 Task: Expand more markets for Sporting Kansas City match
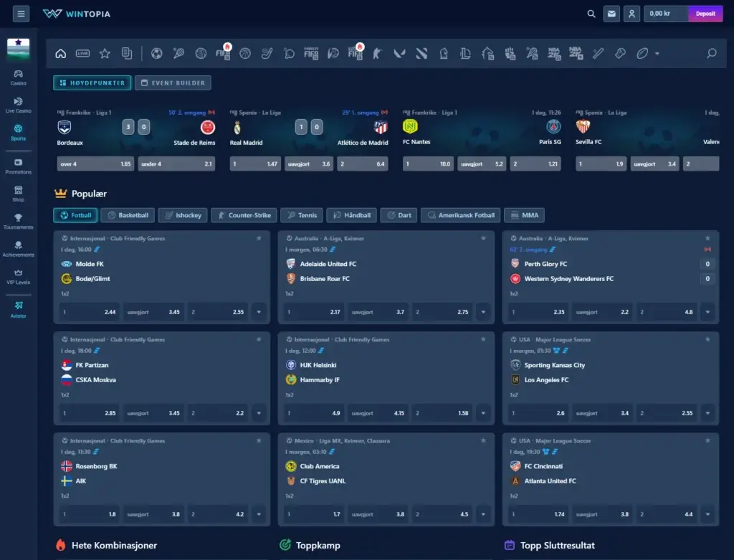coord(707,413)
